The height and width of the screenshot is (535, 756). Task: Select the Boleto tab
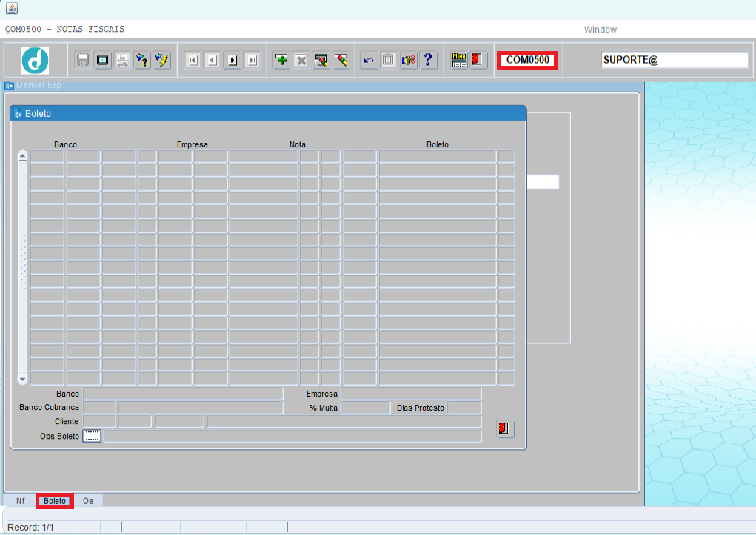[55, 501]
